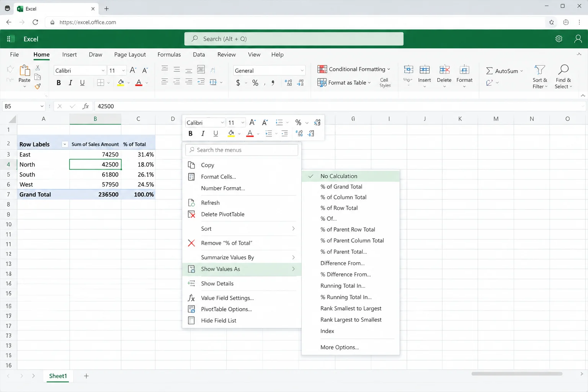This screenshot has height=392, width=588.
Task: Toggle Bold in the ribbon
Action: pos(59,83)
